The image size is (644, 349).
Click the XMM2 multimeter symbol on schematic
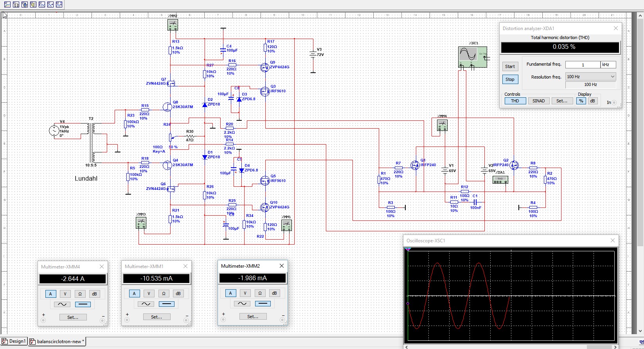(173, 25)
